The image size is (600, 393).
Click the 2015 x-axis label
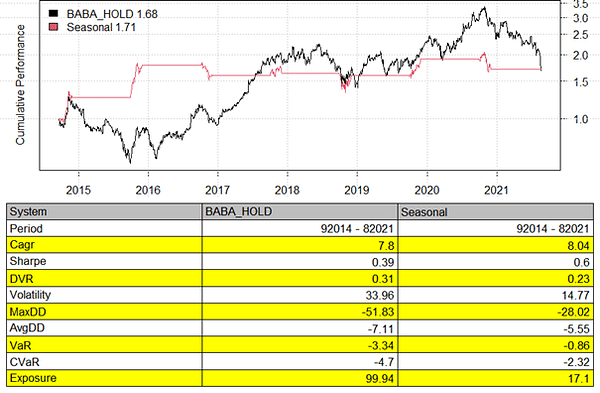coord(78,190)
